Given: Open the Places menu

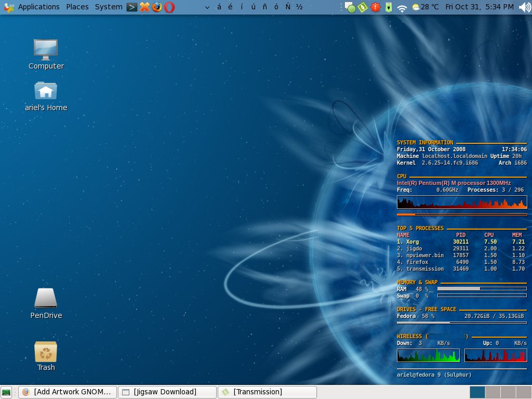Looking at the screenshot, I should (x=77, y=7).
